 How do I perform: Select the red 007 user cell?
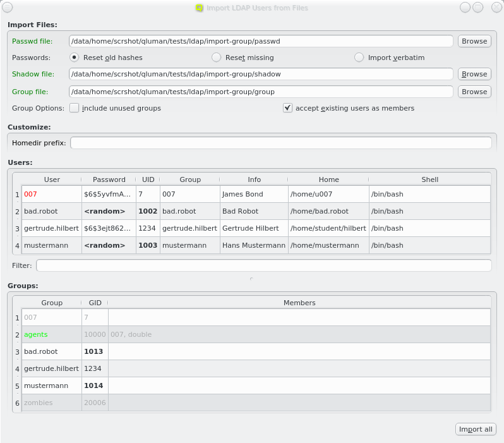coord(52,194)
